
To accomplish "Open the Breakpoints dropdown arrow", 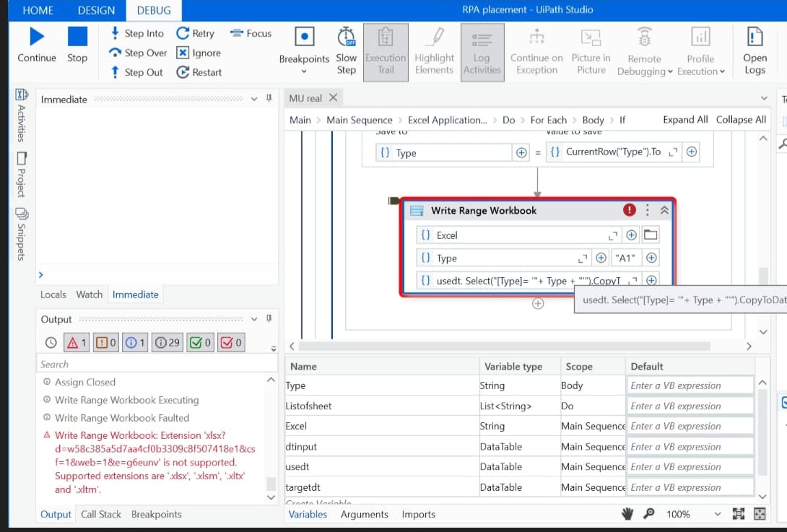I will pyautogui.click(x=304, y=71).
